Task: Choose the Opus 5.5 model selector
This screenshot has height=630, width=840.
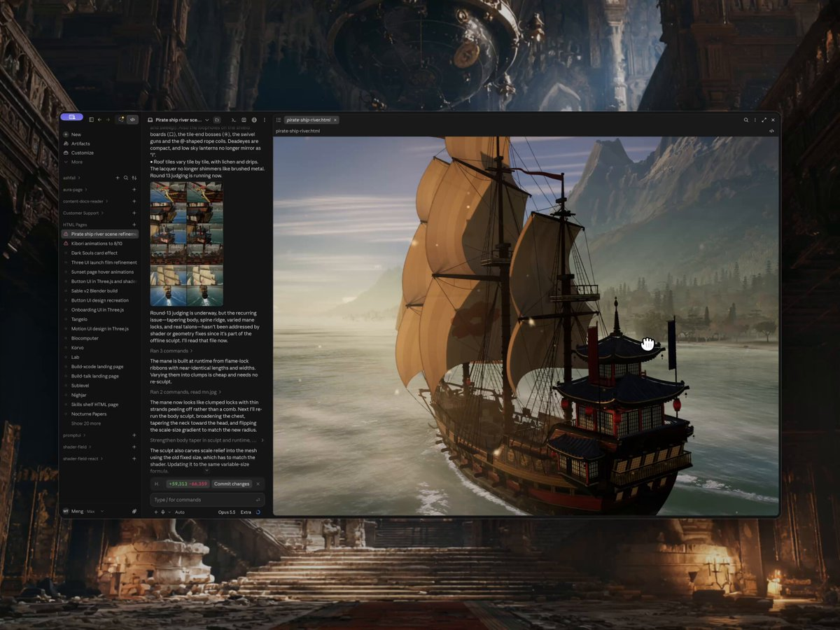Action: (x=227, y=512)
